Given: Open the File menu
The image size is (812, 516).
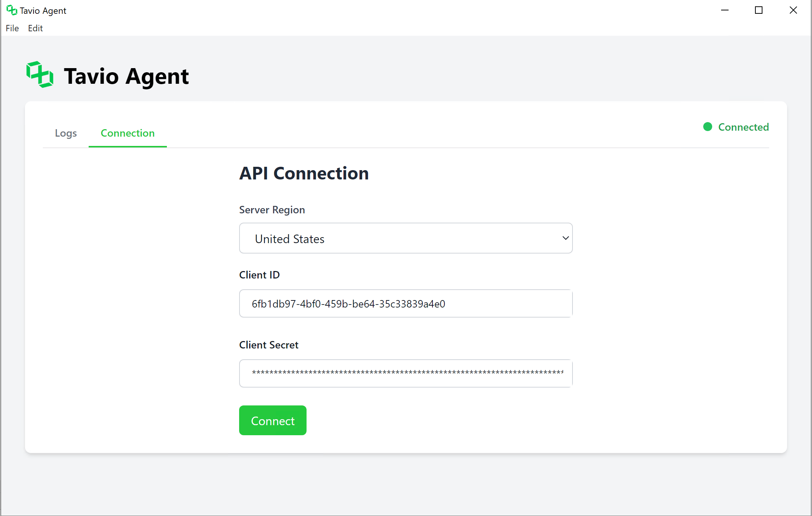Looking at the screenshot, I should click(x=12, y=28).
